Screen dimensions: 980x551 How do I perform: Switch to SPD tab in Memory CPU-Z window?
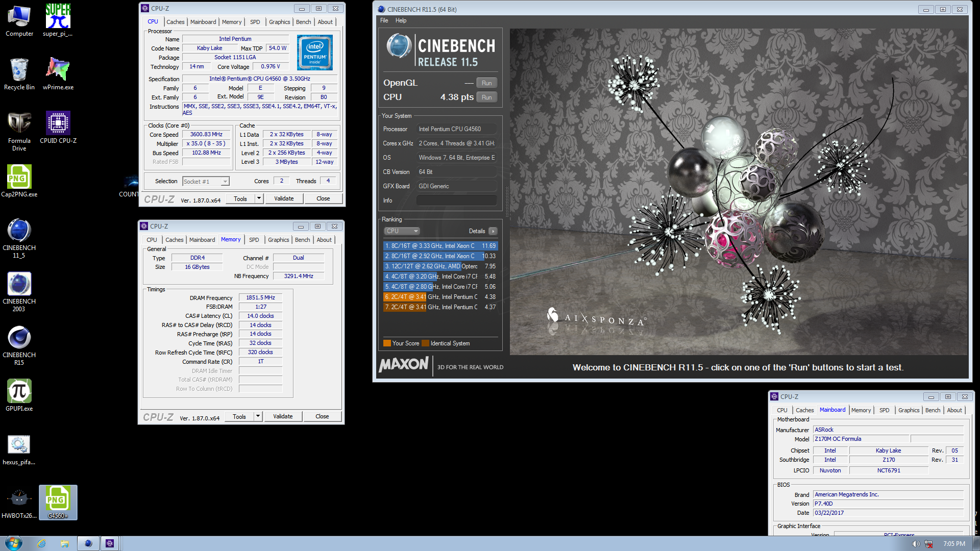coord(254,240)
